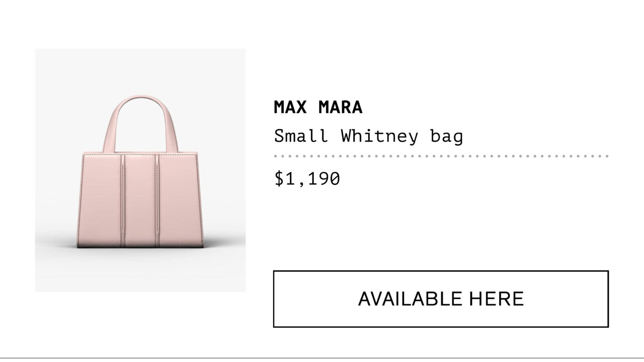This screenshot has height=362, width=644.
Task: Click the word bag in product title
Action: pyautogui.click(x=446, y=137)
